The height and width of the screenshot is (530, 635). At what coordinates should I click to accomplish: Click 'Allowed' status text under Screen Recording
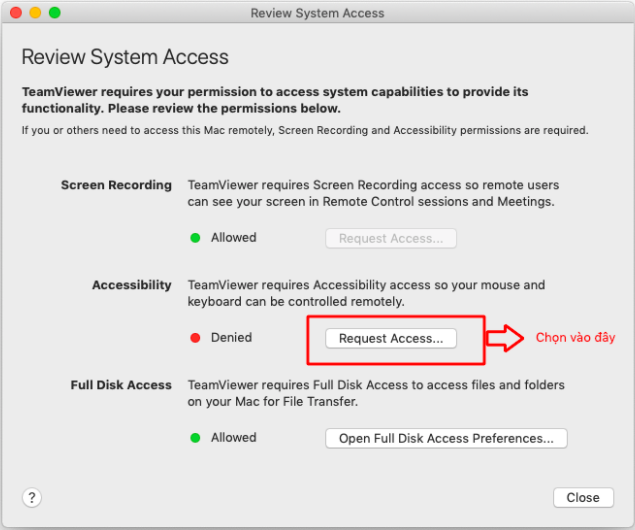click(x=233, y=238)
